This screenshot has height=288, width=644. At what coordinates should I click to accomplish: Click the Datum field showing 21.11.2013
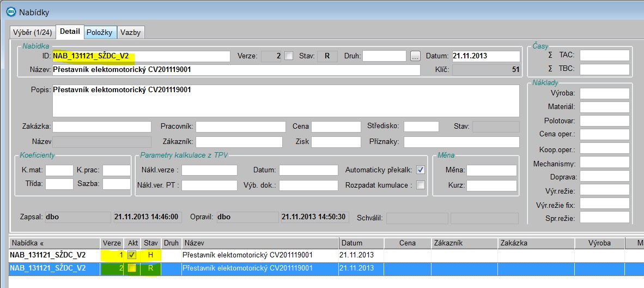(485, 56)
